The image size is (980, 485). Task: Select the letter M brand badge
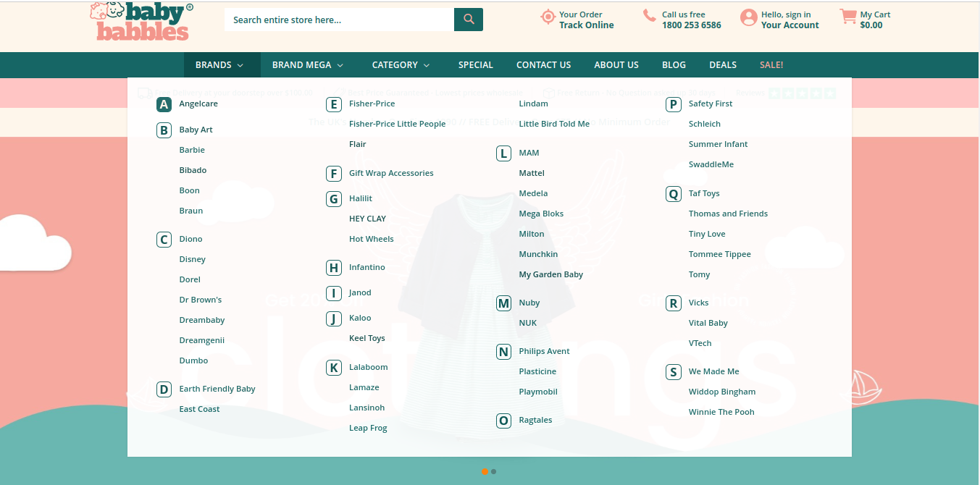tap(504, 303)
